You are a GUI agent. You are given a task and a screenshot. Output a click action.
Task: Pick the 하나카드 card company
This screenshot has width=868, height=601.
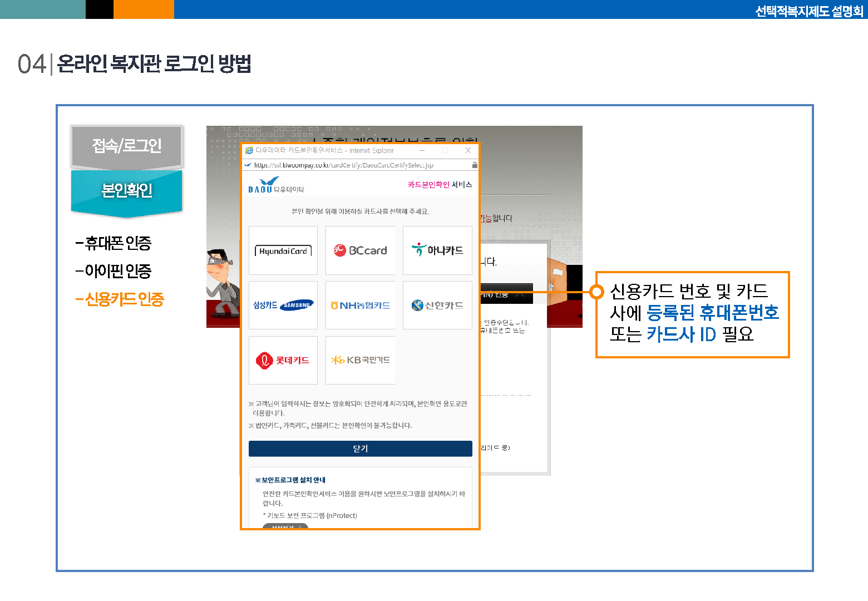click(437, 250)
